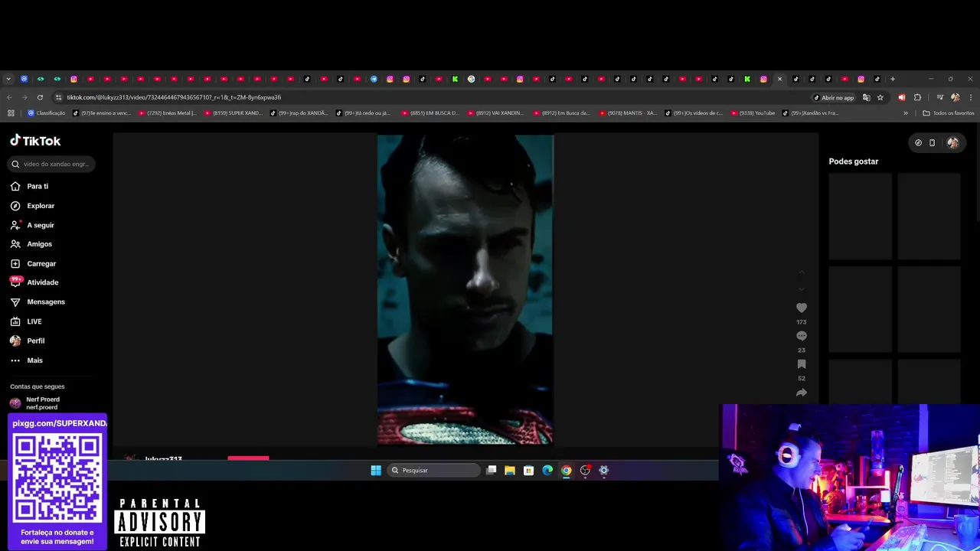The width and height of the screenshot is (980, 551).
Task: Open Windows Start menu
Action: click(x=376, y=471)
